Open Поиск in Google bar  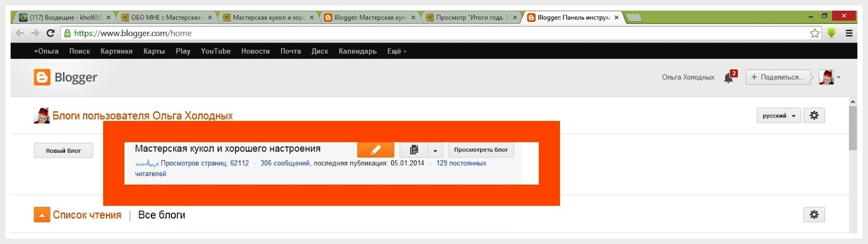[x=80, y=51]
